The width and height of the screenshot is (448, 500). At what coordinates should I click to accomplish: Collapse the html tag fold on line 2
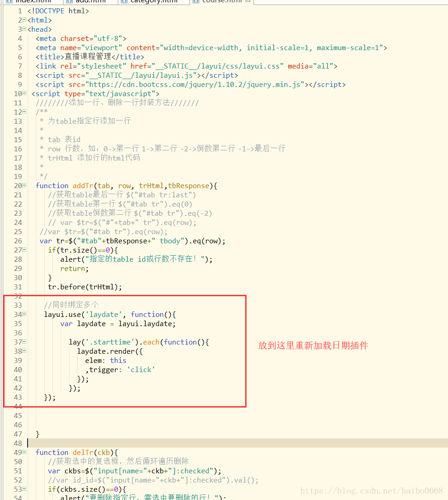pos(24,20)
